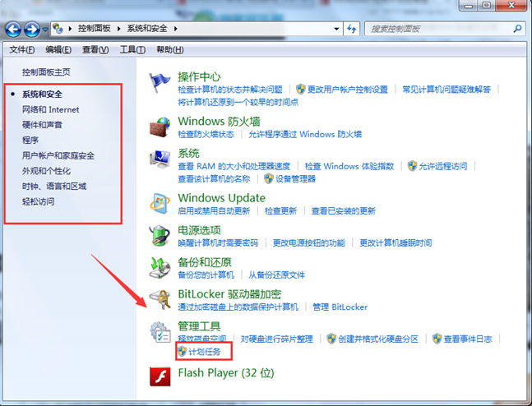Open Flash Player (32 位) link
The height and width of the screenshot is (406, 532).
[x=226, y=373]
